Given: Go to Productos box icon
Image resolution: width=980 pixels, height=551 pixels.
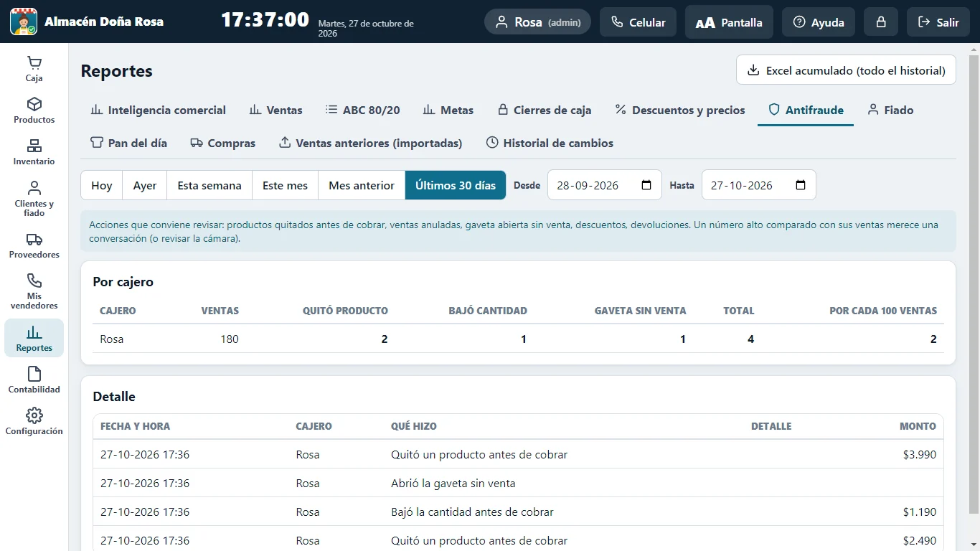Looking at the screenshot, I should [34, 105].
